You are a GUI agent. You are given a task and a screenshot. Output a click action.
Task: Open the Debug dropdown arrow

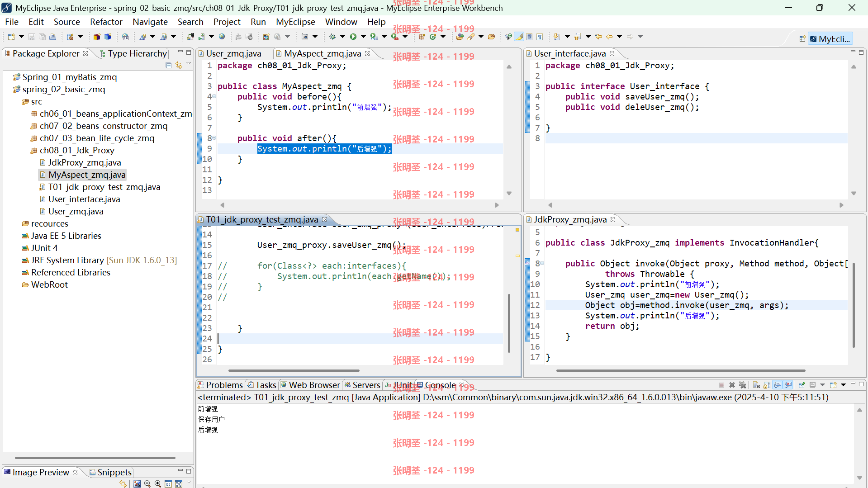point(342,37)
